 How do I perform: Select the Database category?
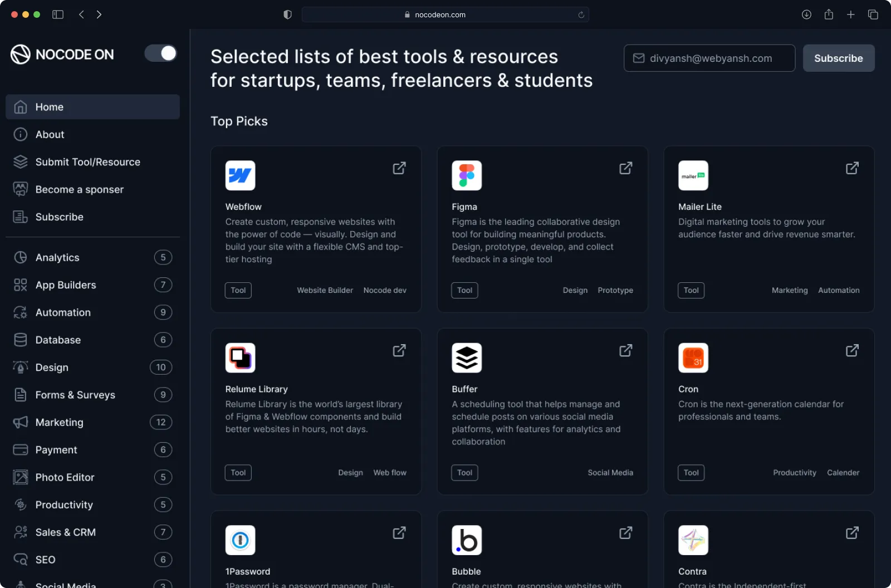click(x=92, y=340)
